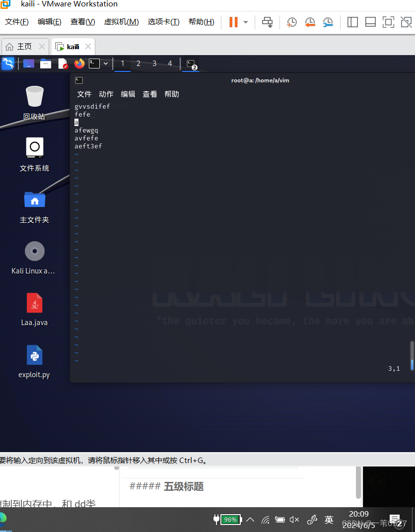Screen dimensions: 415x532
Task: Close the 主页 tab
Action: click(x=42, y=47)
